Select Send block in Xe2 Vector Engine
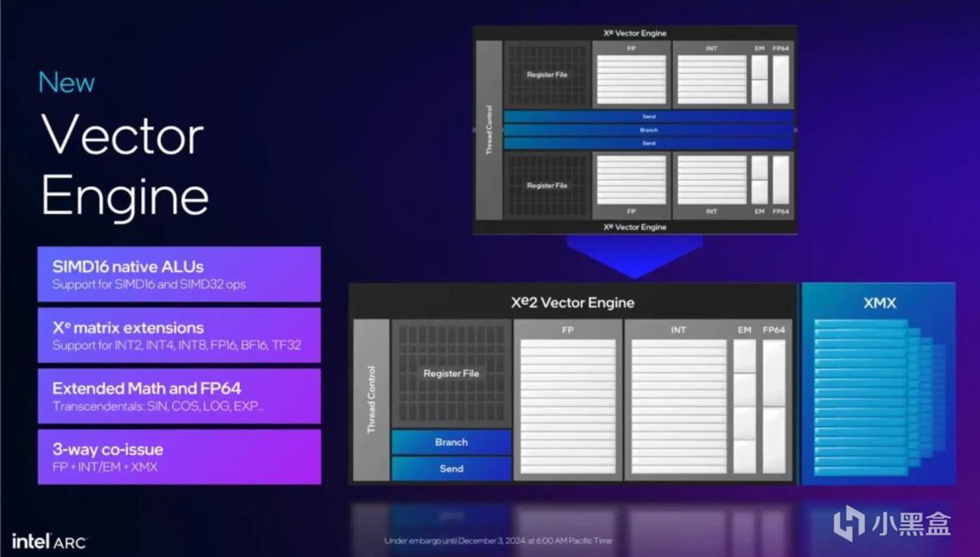The height and width of the screenshot is (557, 980). 451,468
